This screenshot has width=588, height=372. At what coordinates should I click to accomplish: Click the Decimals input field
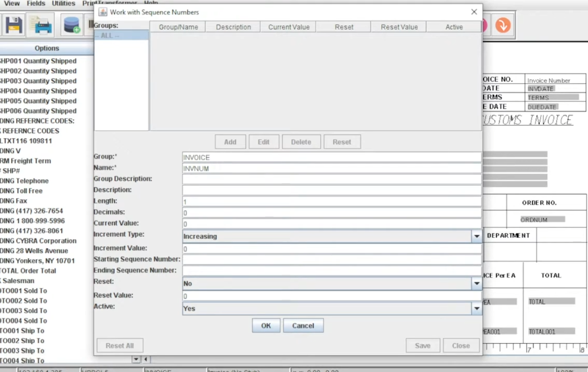pos(332,213)
